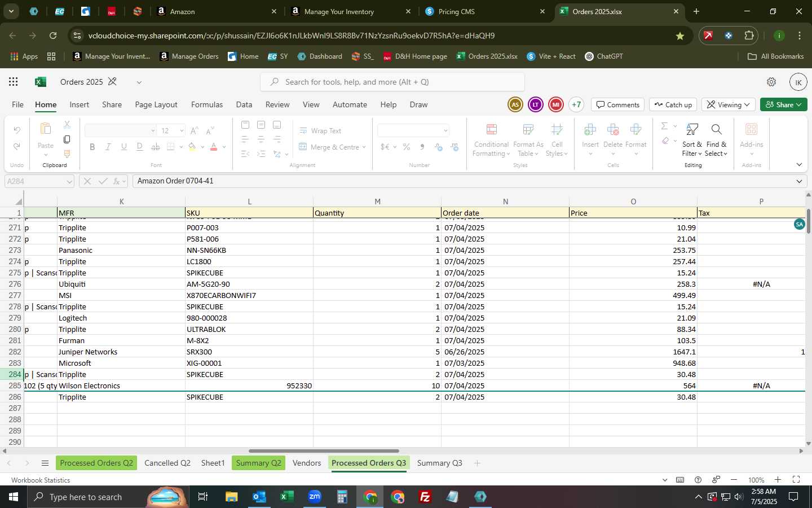Bookmark this page with star icon
Viewport: 812px width, 508px height.
click(x=680, y=36)
